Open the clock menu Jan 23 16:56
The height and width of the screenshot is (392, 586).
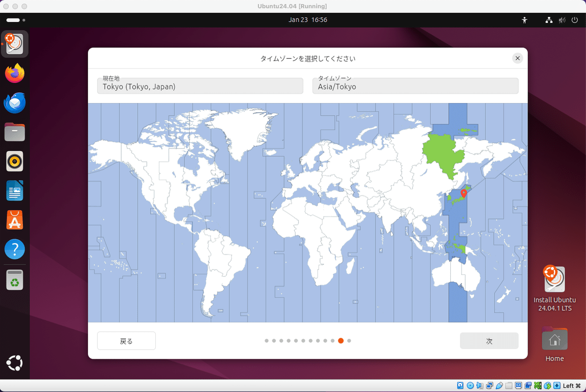coord(308,20)
